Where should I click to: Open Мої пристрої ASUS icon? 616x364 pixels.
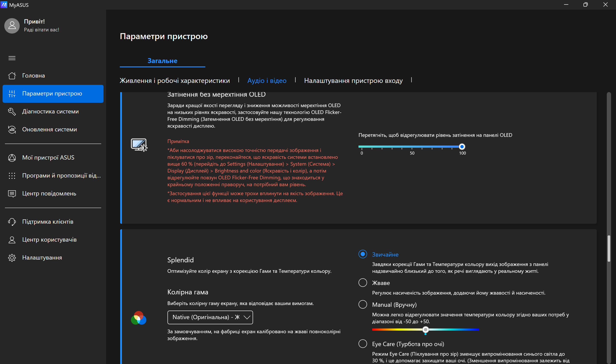pos(12,158)
